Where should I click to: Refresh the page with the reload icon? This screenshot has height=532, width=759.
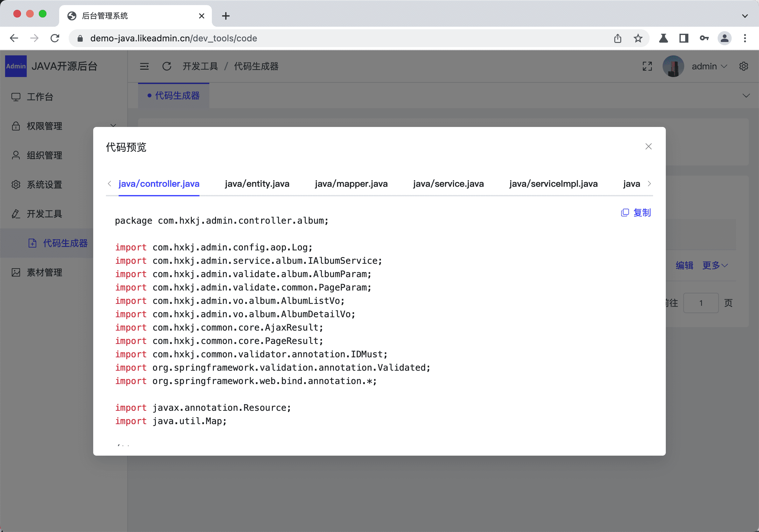click(x=167, y=66)
